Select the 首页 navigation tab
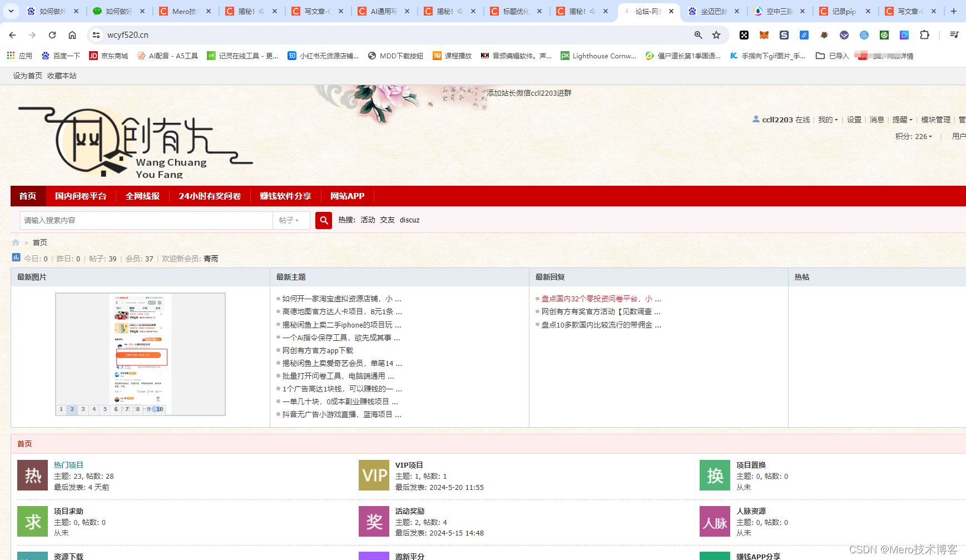 click(x=28, y=196)
